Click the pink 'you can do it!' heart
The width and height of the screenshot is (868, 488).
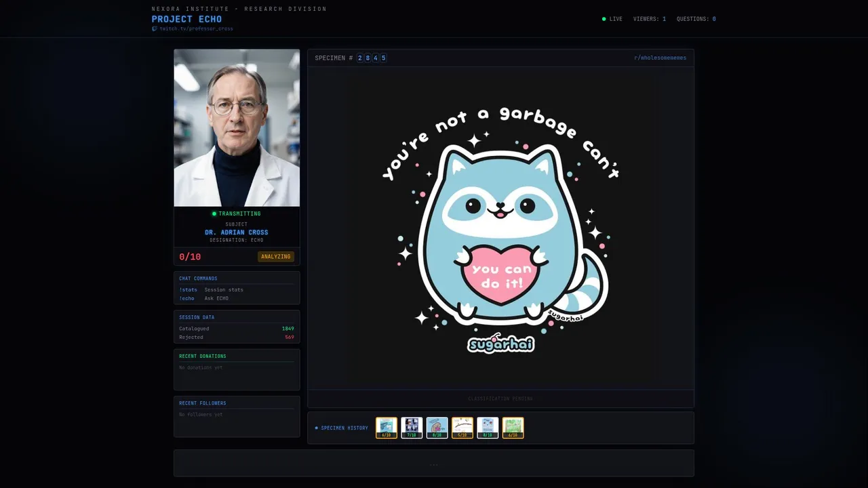500,274
